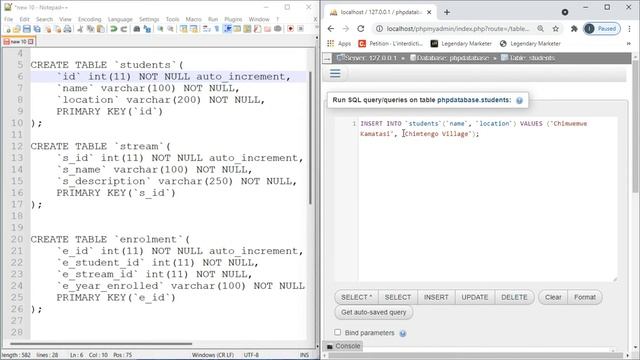Click the Redo arrow in Notepad++ toolbar

124,29
